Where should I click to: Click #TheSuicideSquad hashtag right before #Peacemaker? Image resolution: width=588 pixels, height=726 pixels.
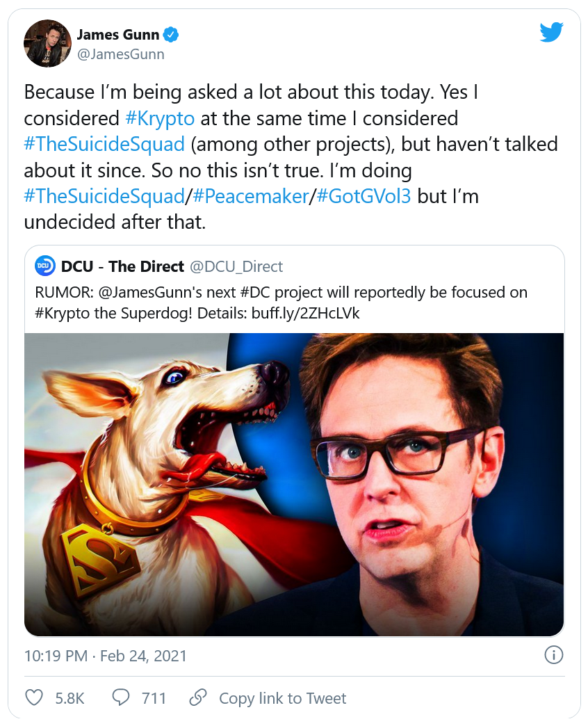[x=104, y=195]
